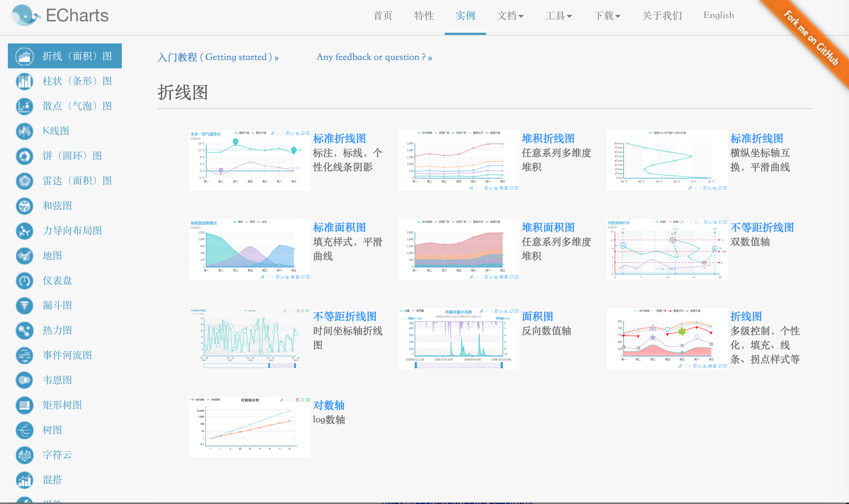This screenshot has width=849, height=504.
Task: Open the Getting started tutorial link
Action: [x=218, y=57]
